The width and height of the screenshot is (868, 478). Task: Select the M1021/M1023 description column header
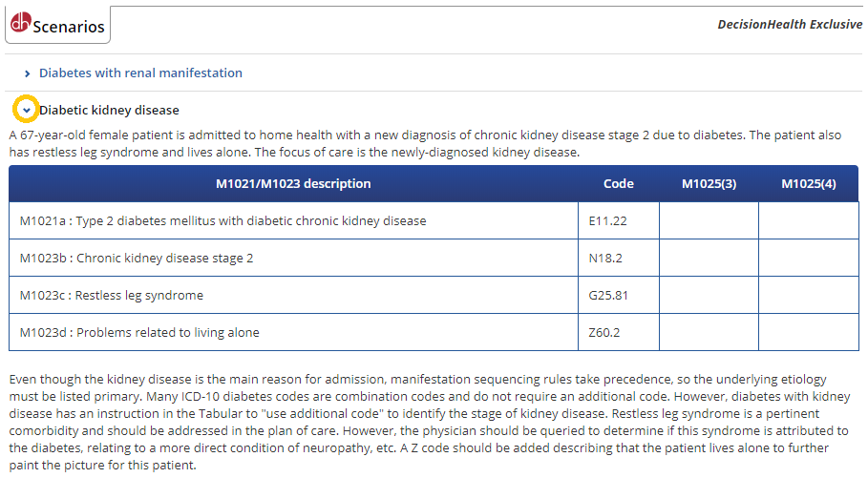(x=292, y=184)
